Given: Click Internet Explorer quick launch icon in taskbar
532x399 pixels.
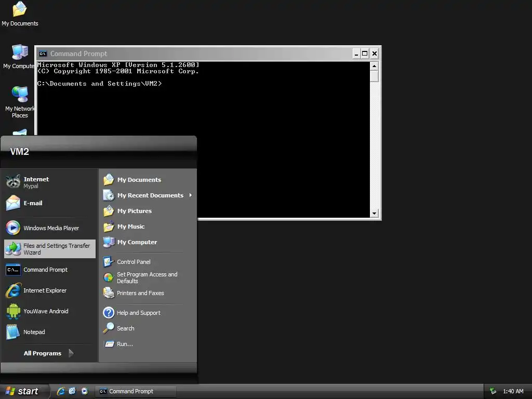Looking at the screenshot, I should point(61,391).
